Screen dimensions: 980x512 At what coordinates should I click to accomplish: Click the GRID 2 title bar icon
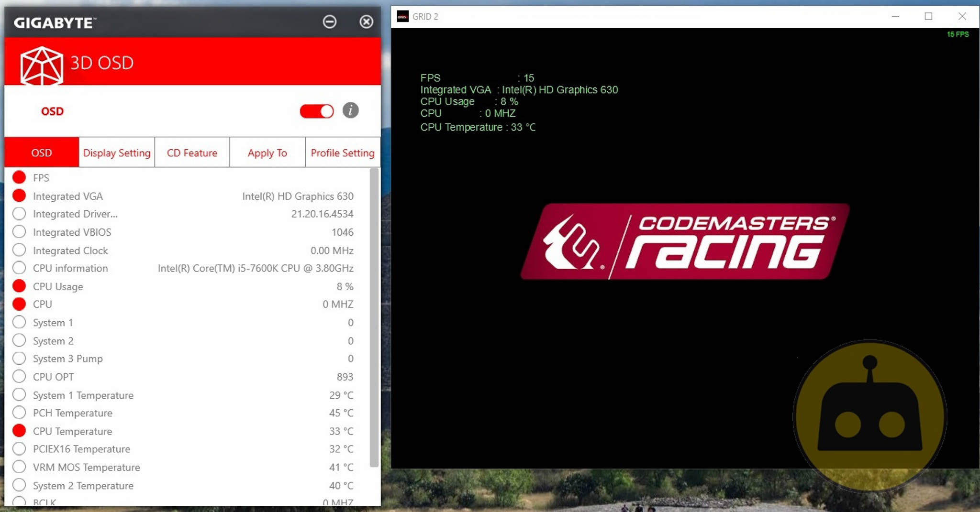click(403, 17)
